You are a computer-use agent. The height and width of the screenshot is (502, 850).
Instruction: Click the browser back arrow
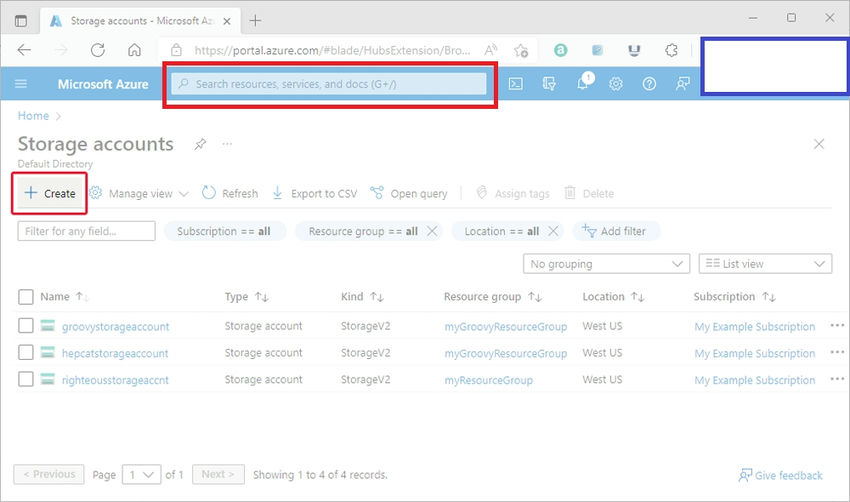[x=24, y=50]
